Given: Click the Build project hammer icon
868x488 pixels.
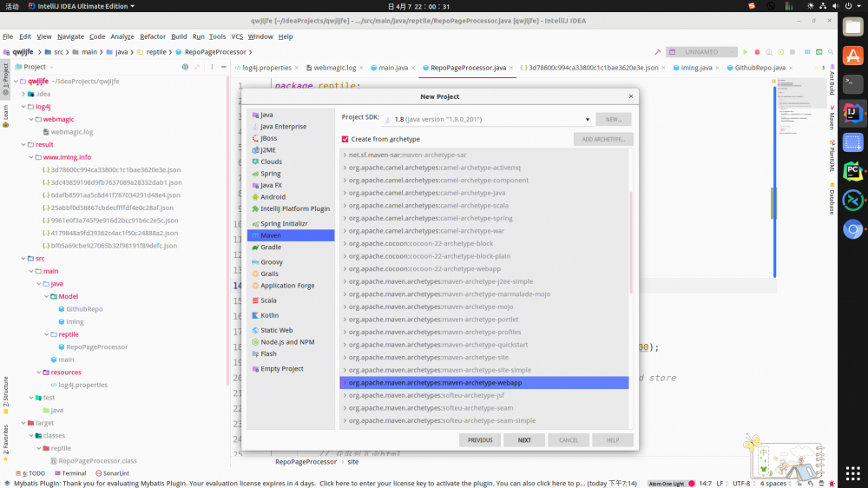Looking at the screenshot, I should tap(658, 52).
